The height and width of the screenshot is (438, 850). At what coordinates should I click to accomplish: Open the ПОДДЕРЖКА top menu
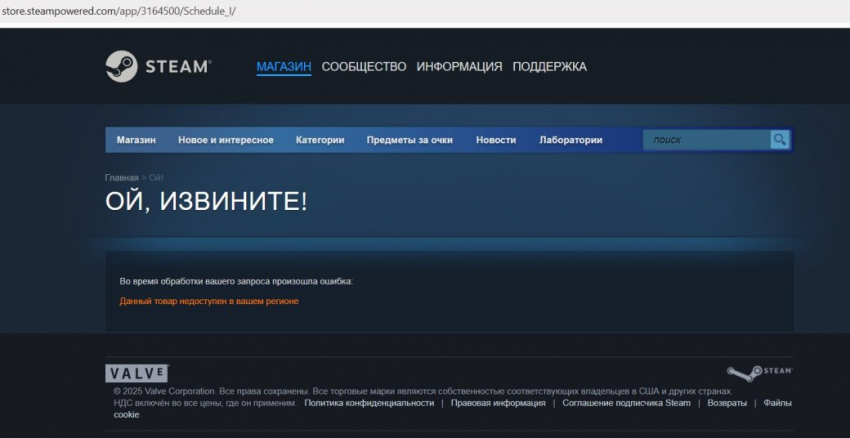[549, 67]
